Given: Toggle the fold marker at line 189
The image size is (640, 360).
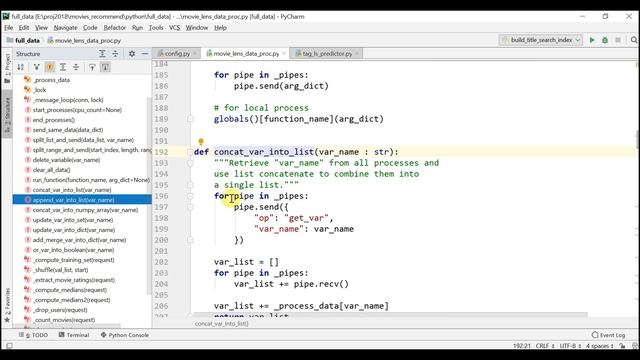Looking at the screenshot, I should (190, 119).
